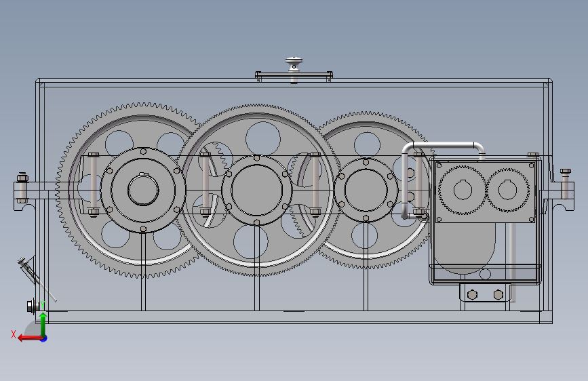Image resolution: width=588 pixels, height=381 pixels.
Task: Select the breather cap knob atop housing
Action: pos(294,64)
